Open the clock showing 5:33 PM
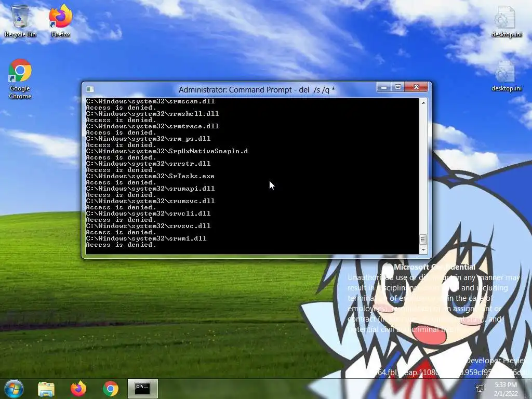The height and width of the screenshot is (399, 532). 506,385
